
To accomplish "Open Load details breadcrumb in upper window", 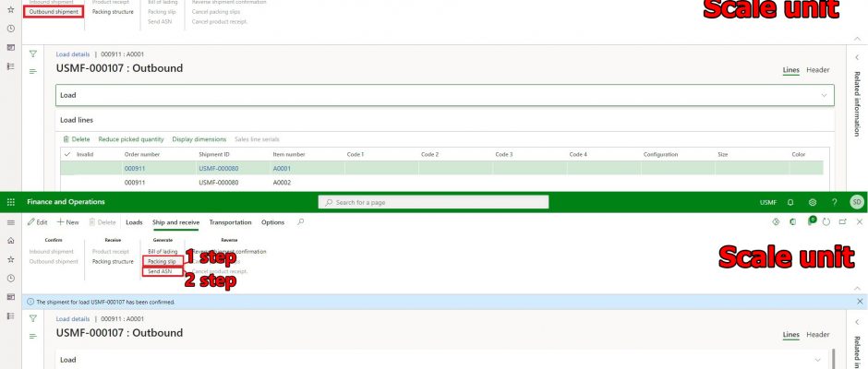I will pyautogui.click(x=73, y=54).
